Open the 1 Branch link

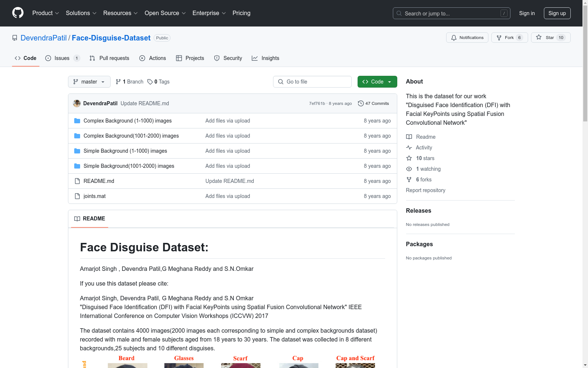coord(129,82)
